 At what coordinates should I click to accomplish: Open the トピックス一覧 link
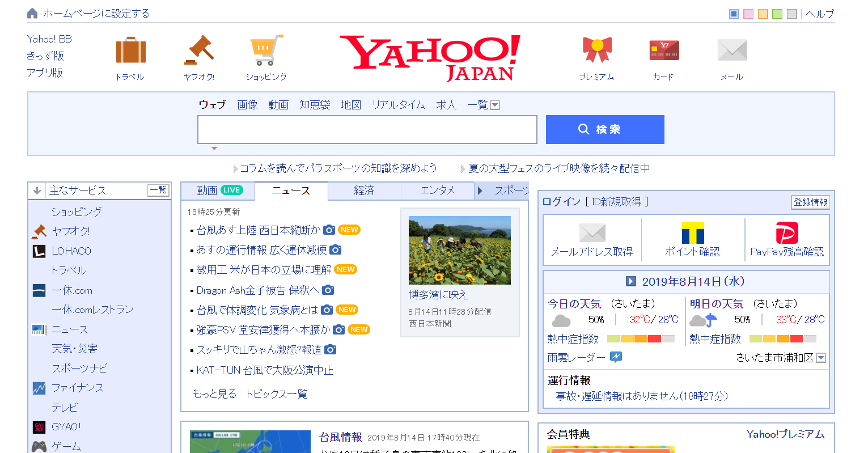[277, 393]
